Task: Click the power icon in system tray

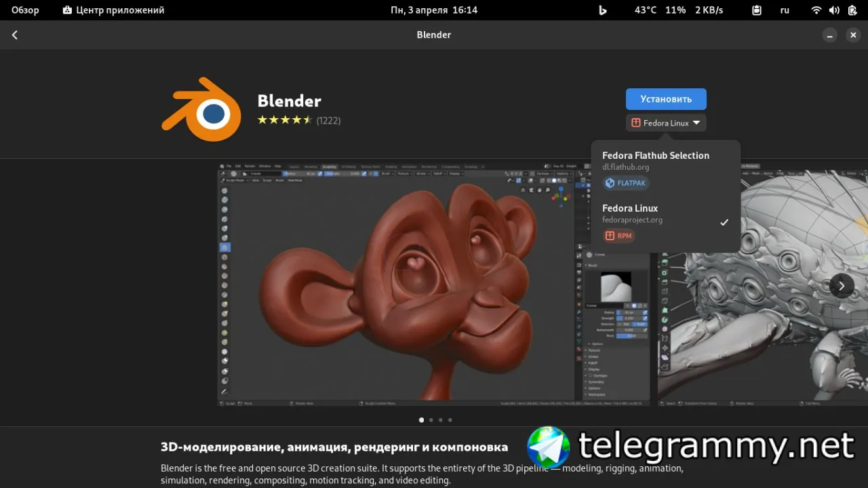Action: 852,10
